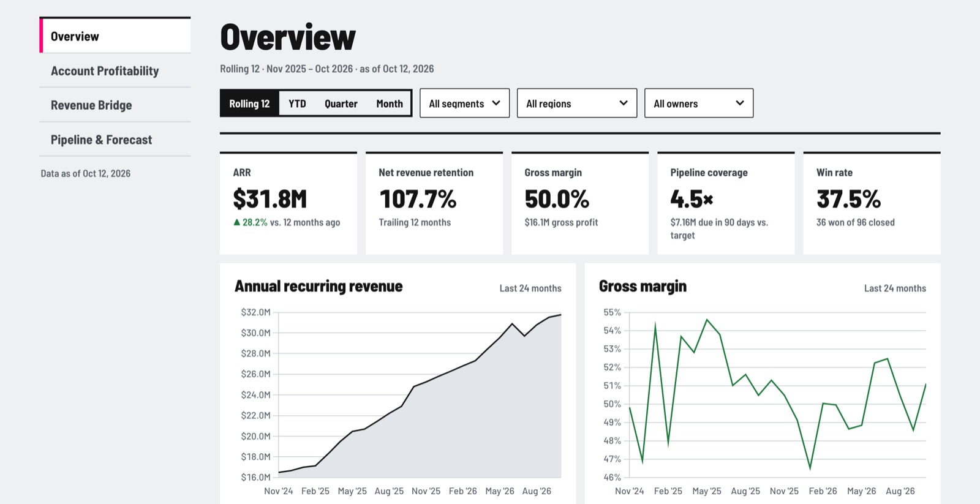Click the 37.5% win rate value
The height and width of the screenshot is (504, 980).
coord(849,199)
